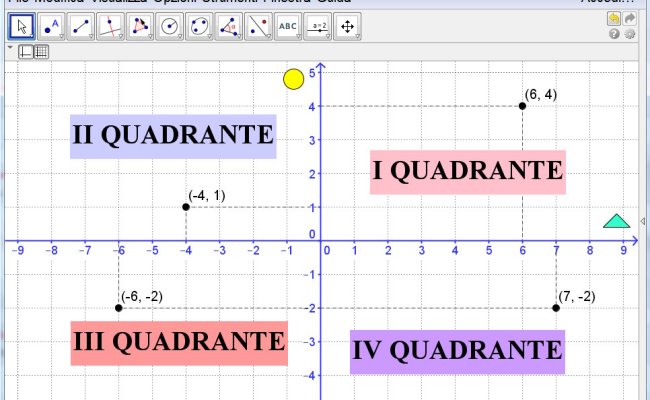Viewport: 650px width, 400px height.
Task: Click the teal triangle shape
Action: coord(617,221)
